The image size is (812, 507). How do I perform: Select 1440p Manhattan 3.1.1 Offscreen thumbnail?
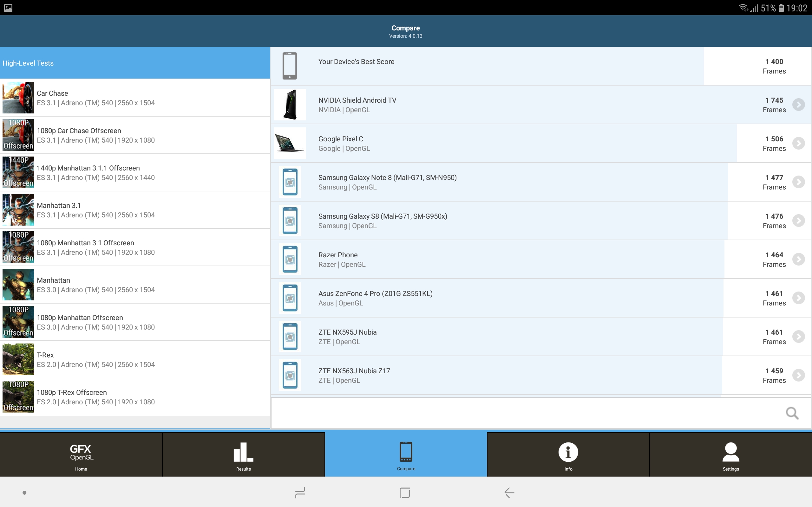click(18, 172)
